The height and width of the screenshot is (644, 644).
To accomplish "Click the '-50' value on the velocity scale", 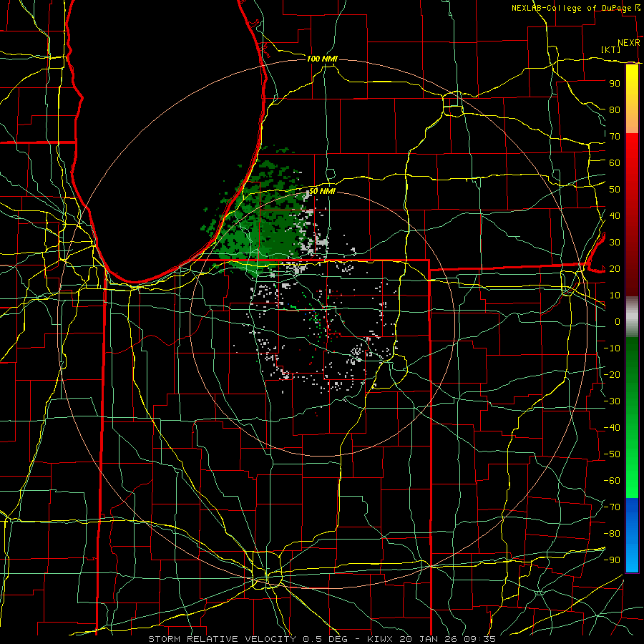I will [x=612, y=454].
